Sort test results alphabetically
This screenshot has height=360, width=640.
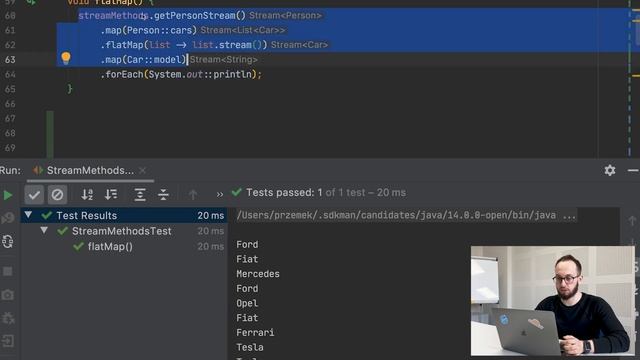87,195
